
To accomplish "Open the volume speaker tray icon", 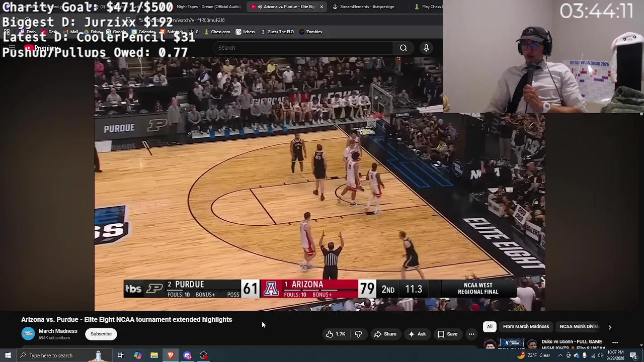I will click(600, 355).
